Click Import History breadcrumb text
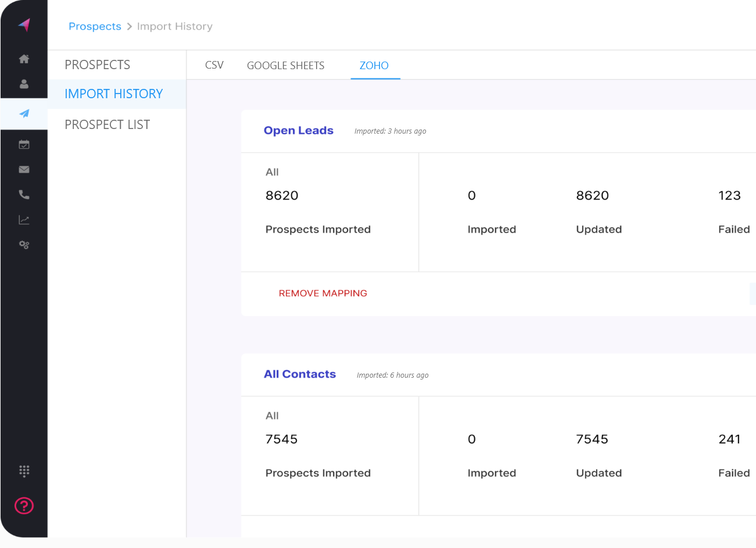This screenshot has width=756, height=548. pyautogui.click(x=175, y=26)
